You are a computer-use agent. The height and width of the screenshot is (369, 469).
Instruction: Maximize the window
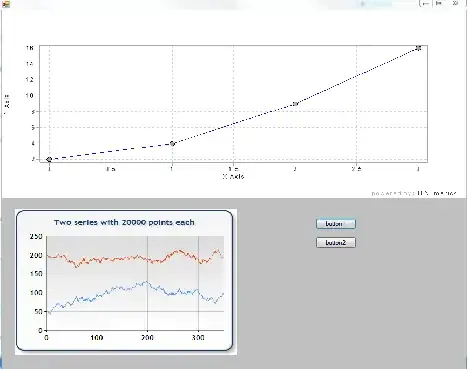pyautogui.click(x=439, y=3)
